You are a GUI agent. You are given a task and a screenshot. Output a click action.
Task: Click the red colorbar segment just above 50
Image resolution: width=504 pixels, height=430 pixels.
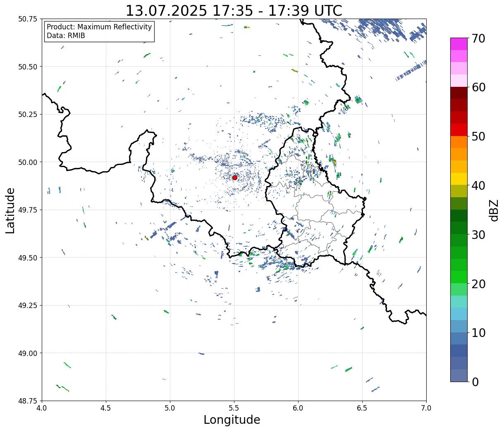coord(459,130)
